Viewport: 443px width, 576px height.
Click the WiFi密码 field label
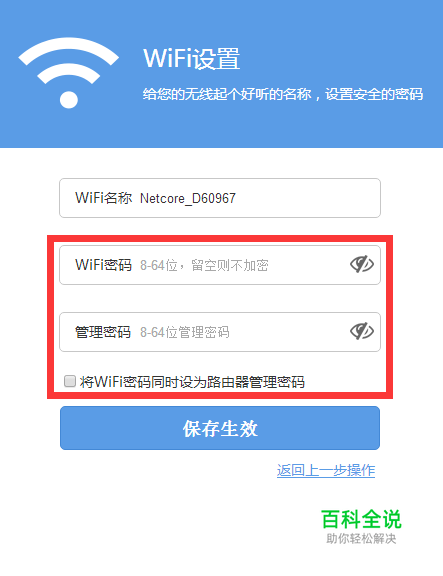click(104, 265)
